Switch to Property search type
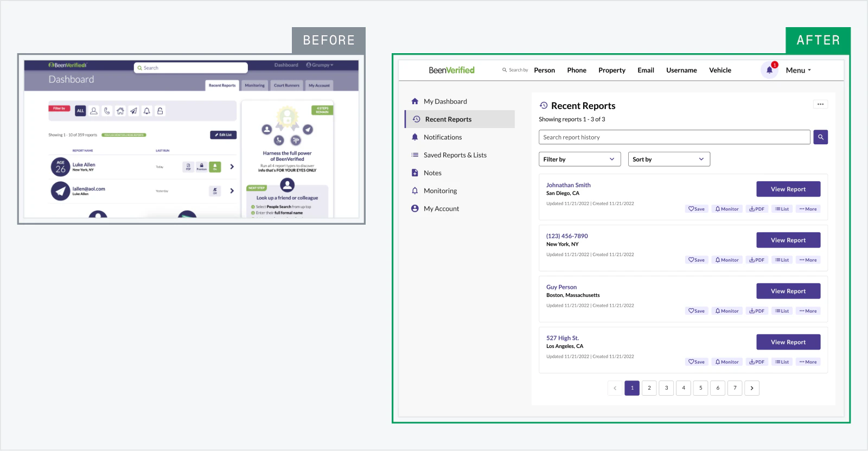Image resolution: width=868 pixels, height=451 pixels. [612, 70]
